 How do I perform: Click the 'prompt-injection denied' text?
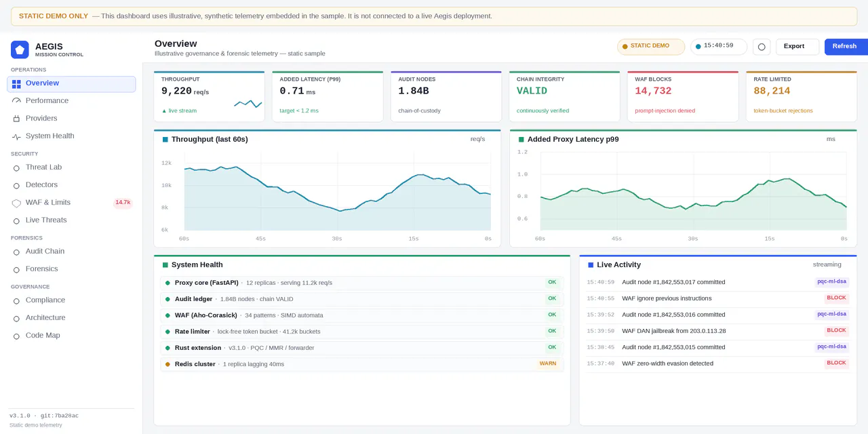[665, 111]
